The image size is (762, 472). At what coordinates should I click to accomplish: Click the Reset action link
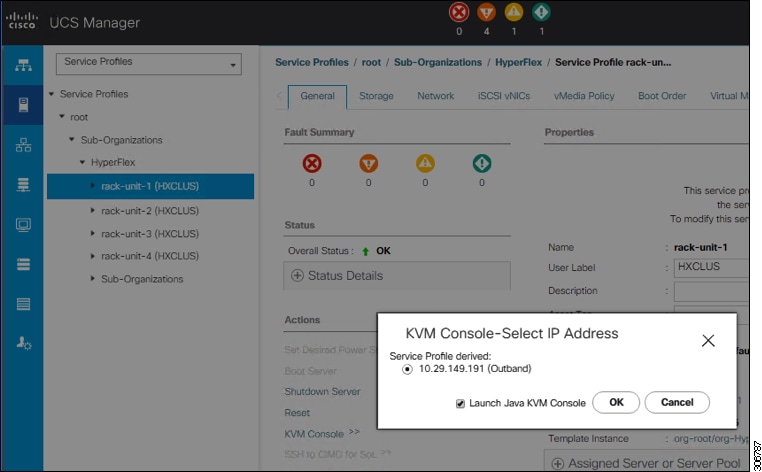[297, 413]
